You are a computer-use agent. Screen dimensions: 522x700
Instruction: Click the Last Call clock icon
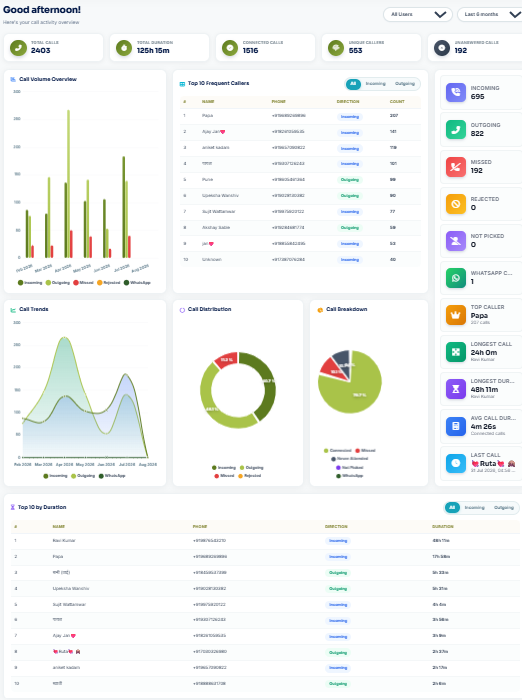click(x=455, y=463)
